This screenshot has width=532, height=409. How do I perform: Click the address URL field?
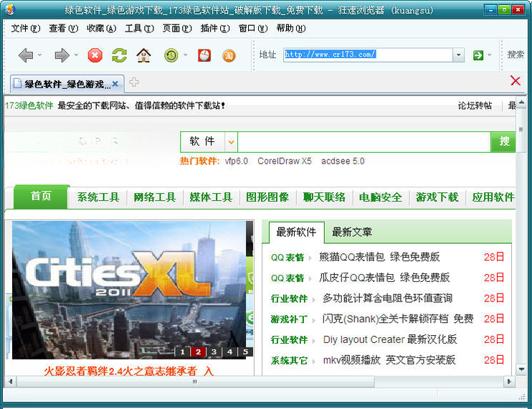368,55
